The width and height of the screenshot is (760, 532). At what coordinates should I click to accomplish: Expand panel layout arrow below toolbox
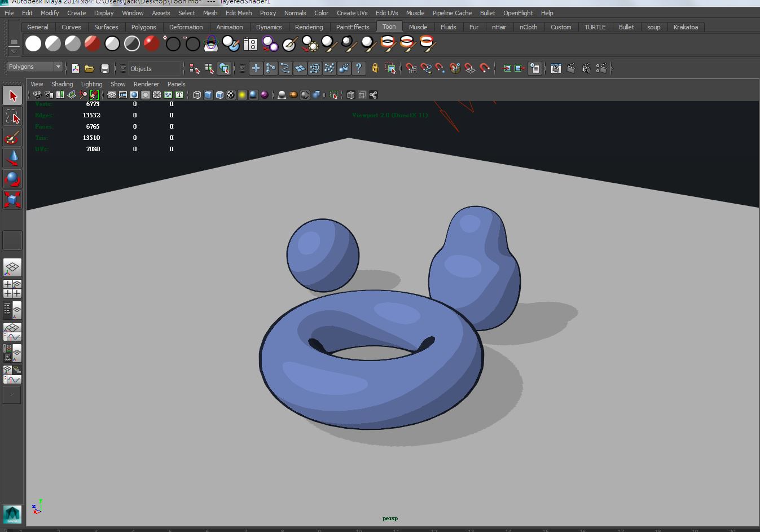[x=12, y=394]
